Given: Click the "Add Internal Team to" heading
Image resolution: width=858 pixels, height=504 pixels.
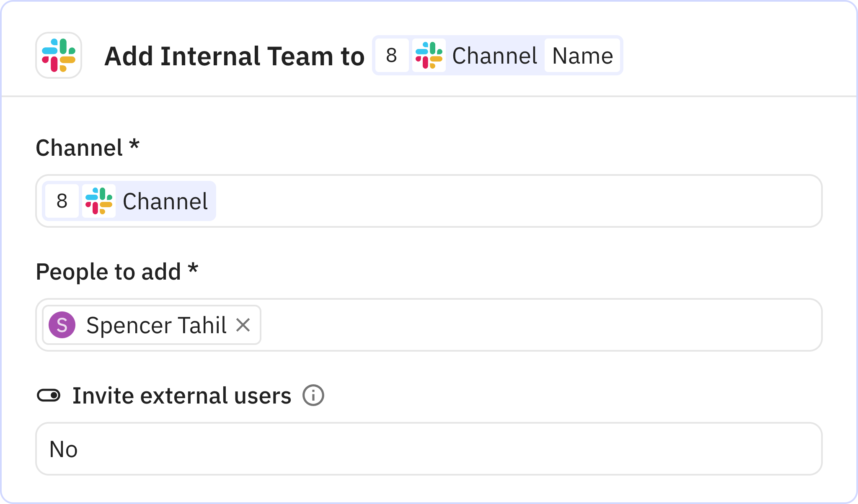Looking at the screenshot, I should 234,56.
